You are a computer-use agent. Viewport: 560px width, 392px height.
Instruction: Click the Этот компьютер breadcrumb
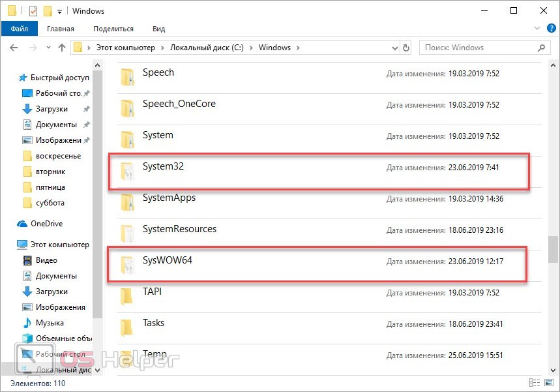125,48
